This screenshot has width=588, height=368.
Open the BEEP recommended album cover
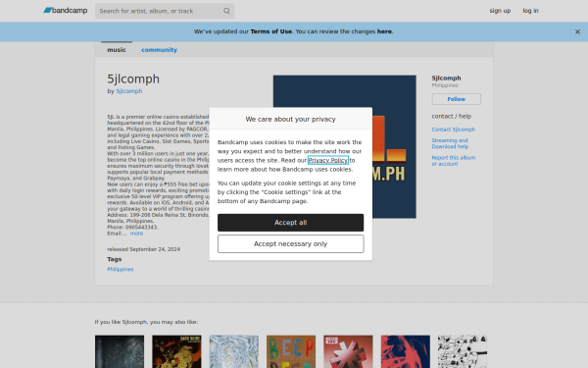291,351
